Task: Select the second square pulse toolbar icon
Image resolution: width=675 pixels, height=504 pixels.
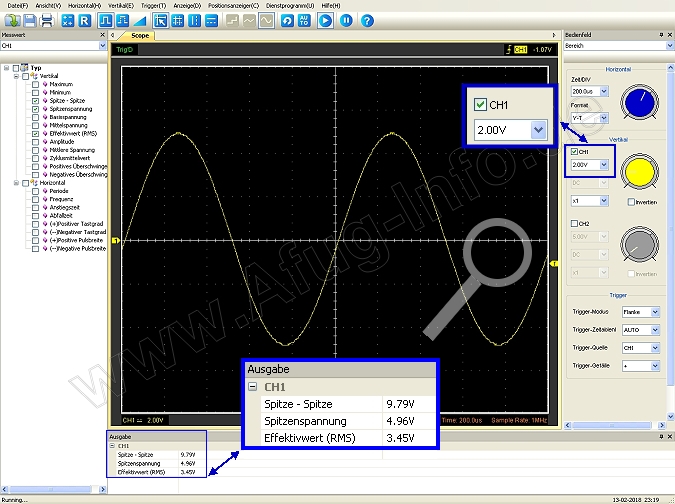Action: 123,21
